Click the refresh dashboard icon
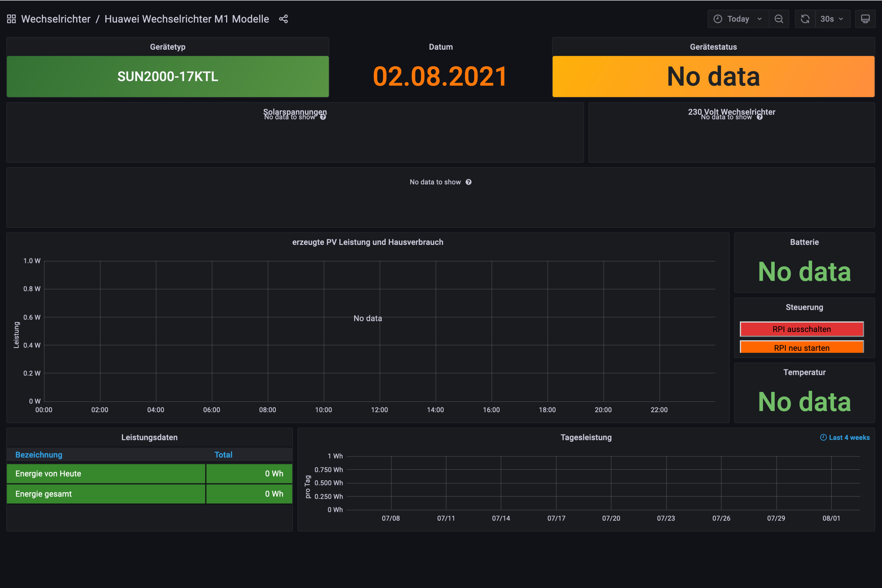The image size is (882, 588). click(805, 19)
